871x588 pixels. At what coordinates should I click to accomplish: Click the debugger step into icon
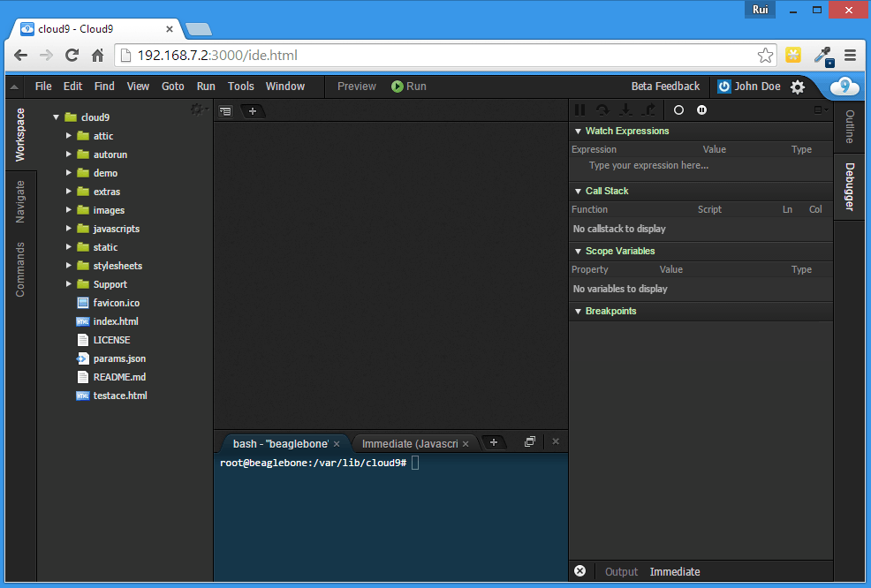point(625,110)
